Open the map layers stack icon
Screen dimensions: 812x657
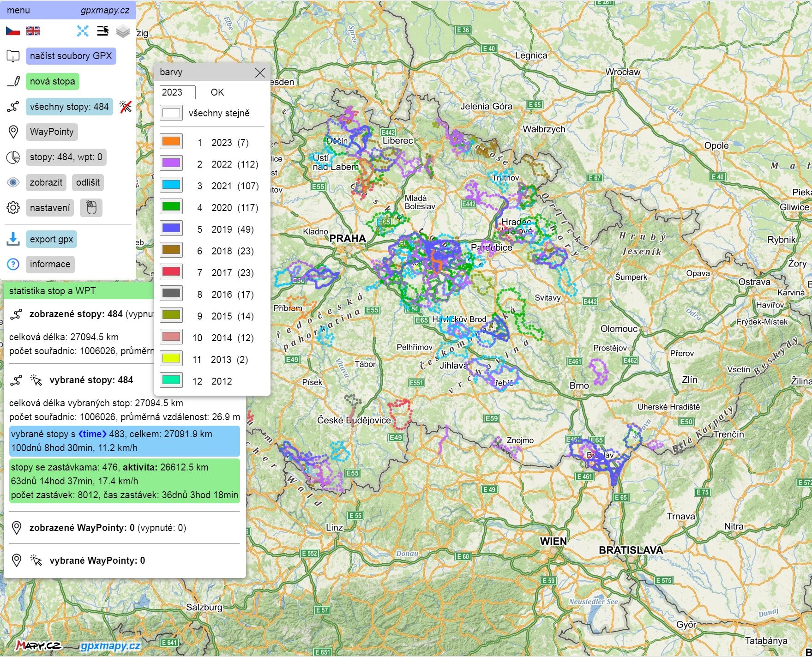click(x=123, y=31)
